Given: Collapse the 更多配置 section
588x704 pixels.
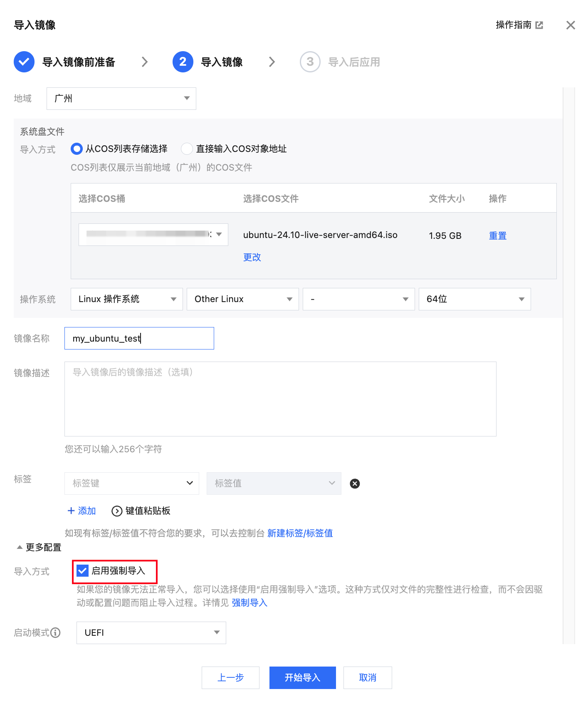Looking at the screenshot, I should coord(39,548).
